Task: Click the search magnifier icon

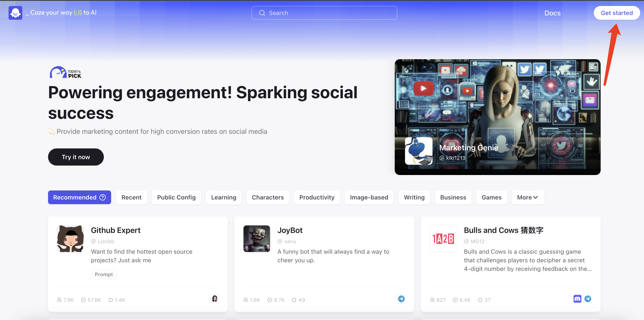Action: (x=262, y=13)
